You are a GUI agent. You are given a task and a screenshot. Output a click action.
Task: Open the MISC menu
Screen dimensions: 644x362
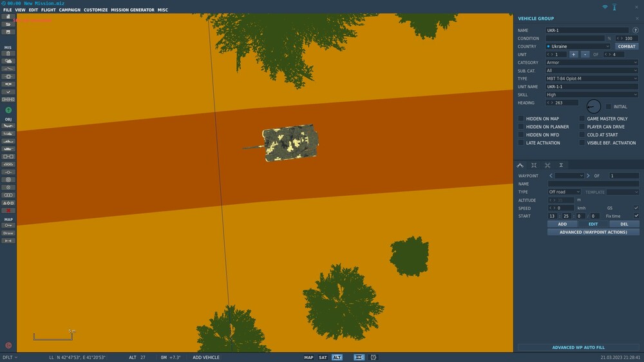(x=163, y=10)
